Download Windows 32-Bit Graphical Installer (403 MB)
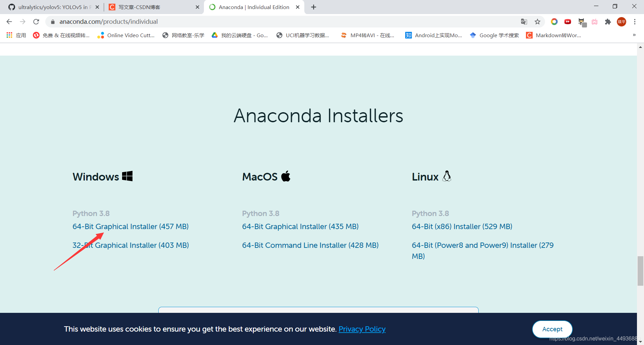The height and width of the screenshot is (345, 644). coord(130,245)
